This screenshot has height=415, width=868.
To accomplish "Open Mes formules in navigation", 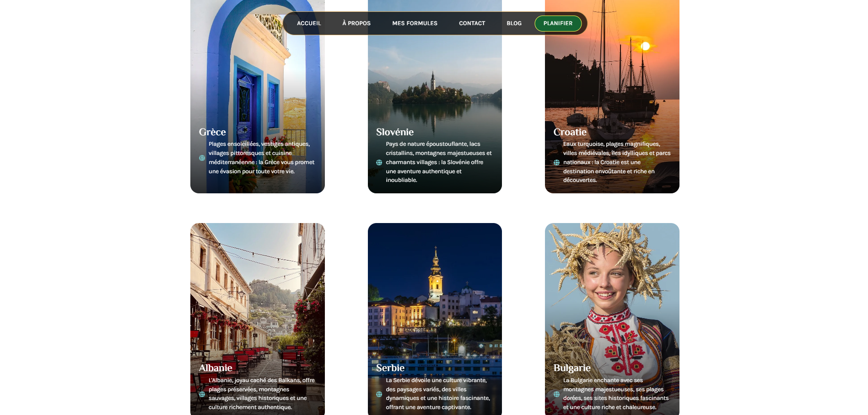I will (x=415, y=23).
